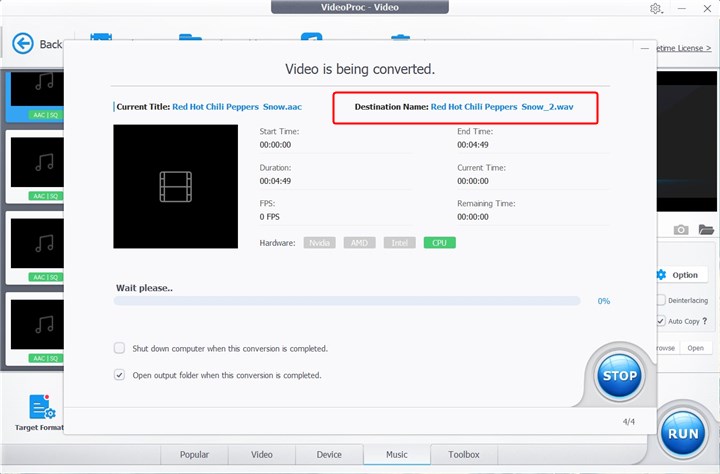The width and height of the screenshot is (720, 474).
Task: Click the End Time value 00:04:49
Action: pyautogui.click(x=472, y=145)
